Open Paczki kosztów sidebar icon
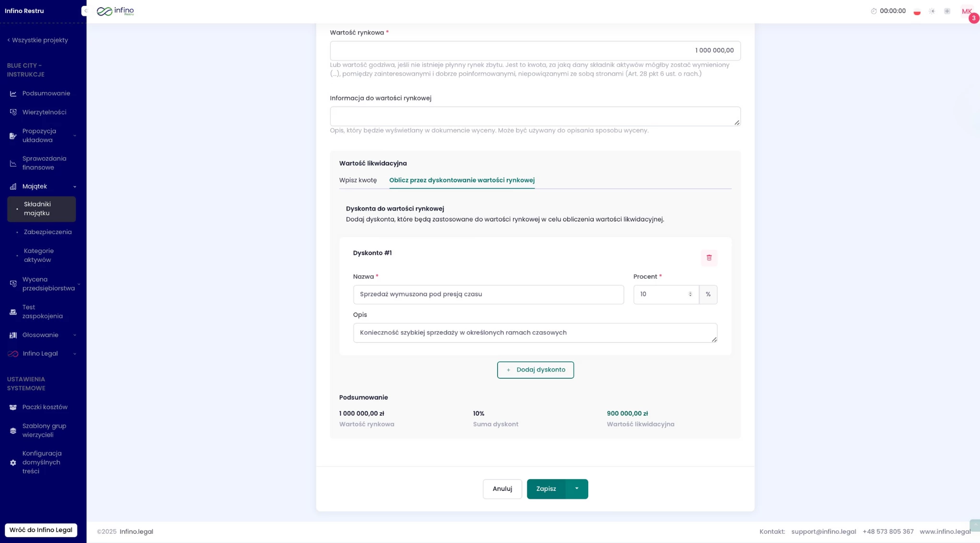The height and width of the screenshot is (543, 980). (x=13, y=407)
